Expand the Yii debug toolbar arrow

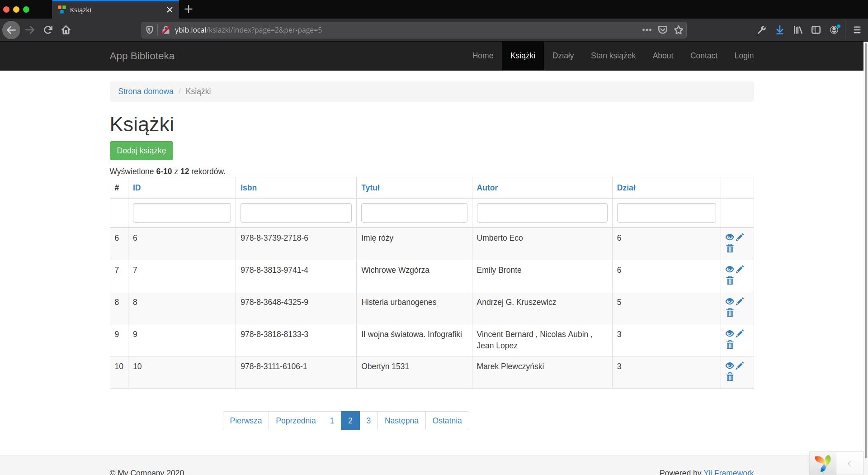[849, 463]
